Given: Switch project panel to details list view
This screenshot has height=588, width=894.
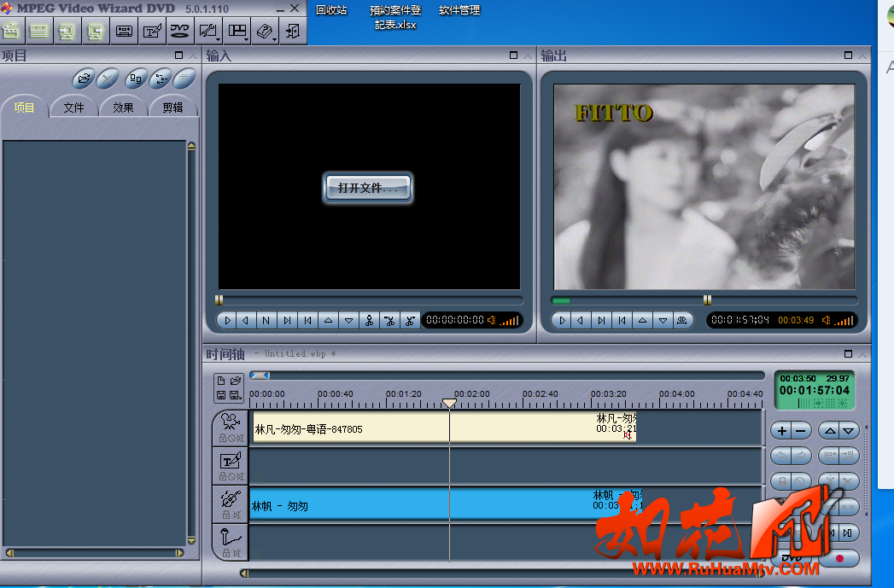Looking at the screenshot, I should tap(184, 79).
